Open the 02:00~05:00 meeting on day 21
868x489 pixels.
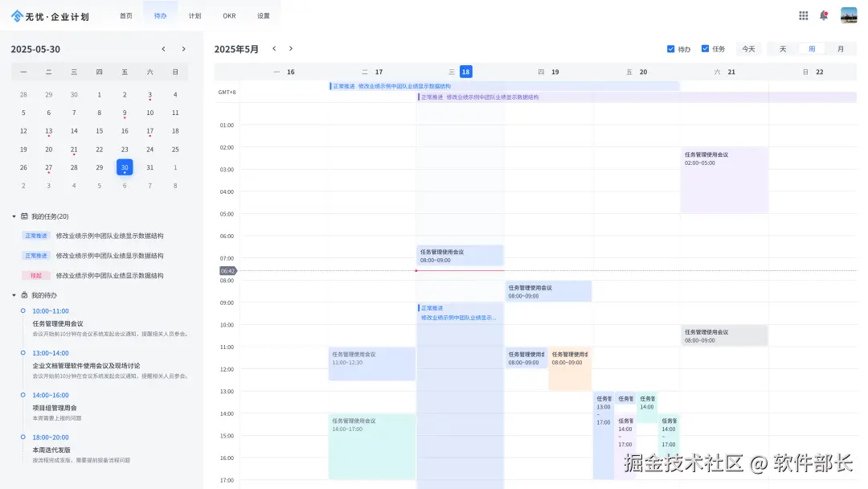pos(724,180)
